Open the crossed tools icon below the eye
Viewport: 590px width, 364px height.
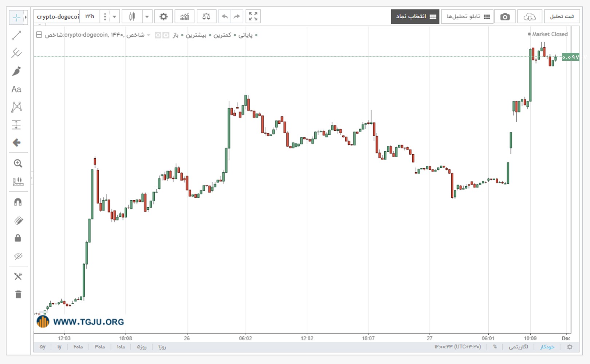(x=18, y=276)
